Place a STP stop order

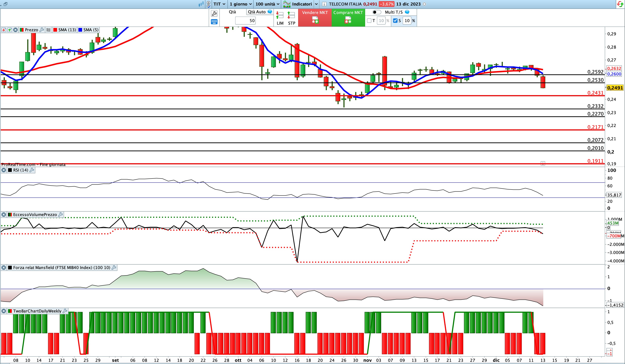(x=291, y=18)
